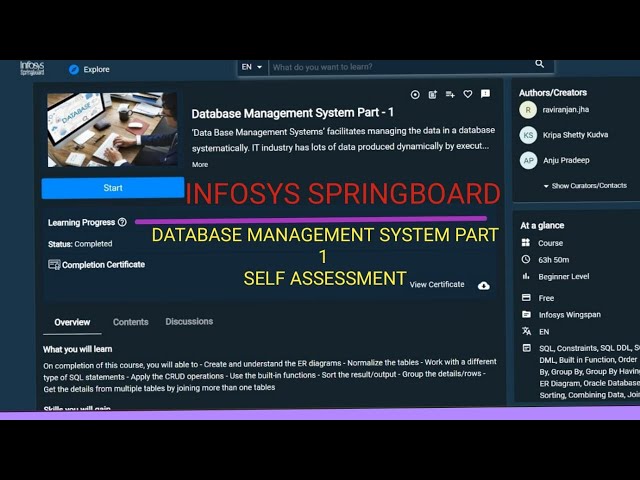This screenshot has width=640, height=480.
Task: Switch to the Contents tab
Action: 131,322
